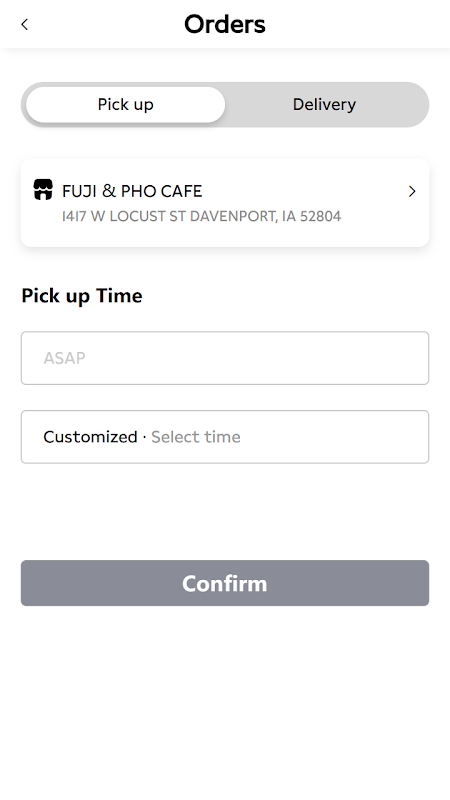Click the 1417 W Locust St address line
Screen dimensions: 450x800
[202, 216]
